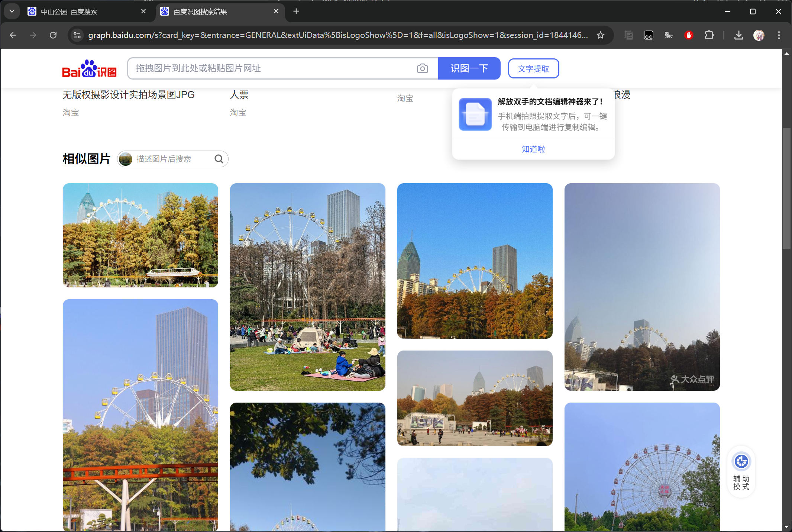Click 文字提取 button
The width and height of the screenshot is (792, 532).
tap(533, 69)
